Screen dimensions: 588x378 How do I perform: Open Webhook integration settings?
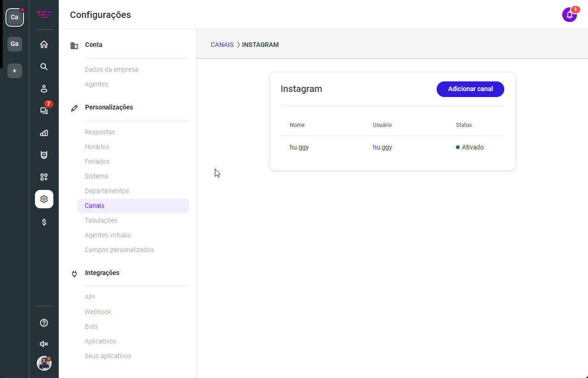98,312
